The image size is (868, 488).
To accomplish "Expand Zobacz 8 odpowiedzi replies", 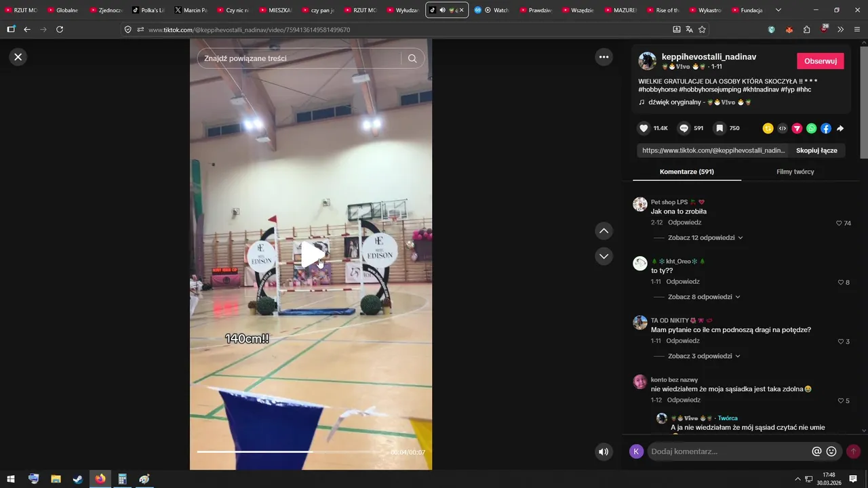I will tap(703, 297).
